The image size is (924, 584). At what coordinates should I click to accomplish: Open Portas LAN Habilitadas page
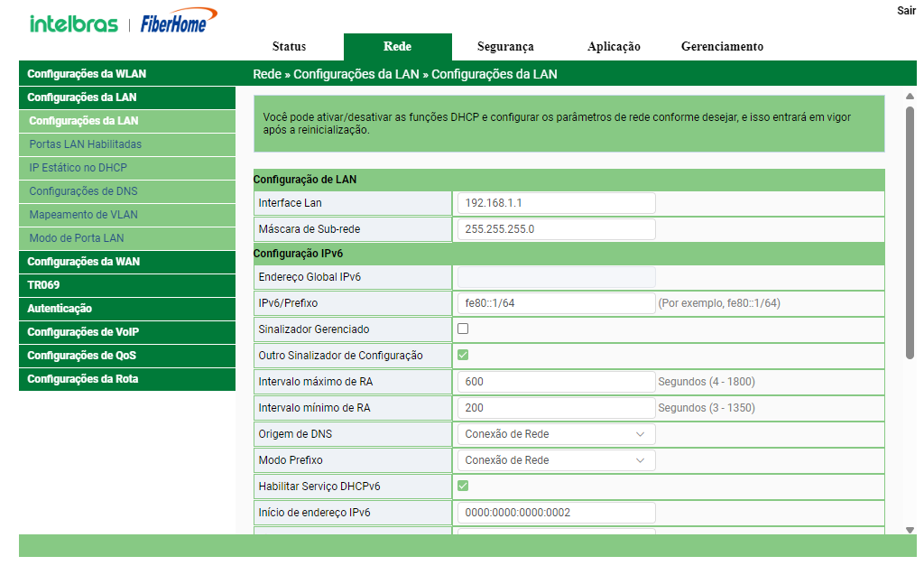tap(127, 144)
